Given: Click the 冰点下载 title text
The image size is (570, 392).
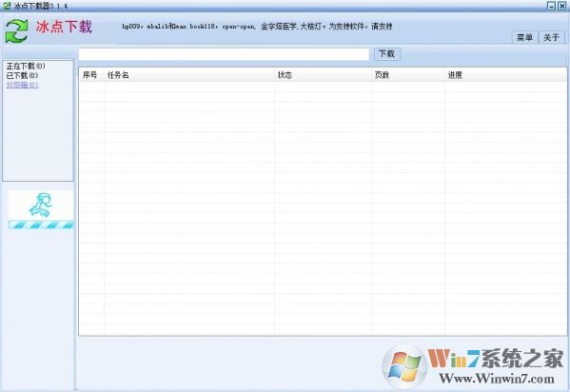Looking at the screenshot, I should pyautogui.click(x=64, y=27).
